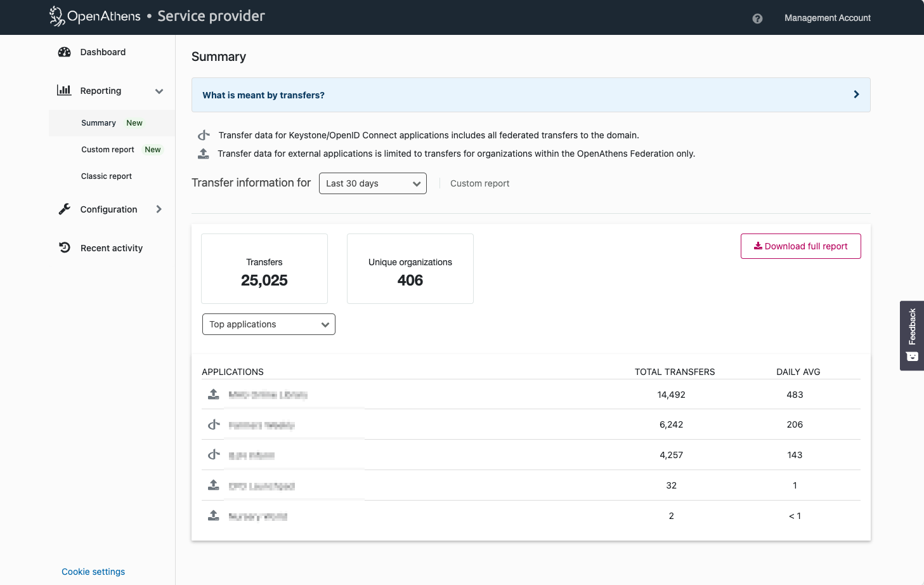924x585 pixels.
Task: Click the Reporting bar chart icon
Action: coord(64,90)
